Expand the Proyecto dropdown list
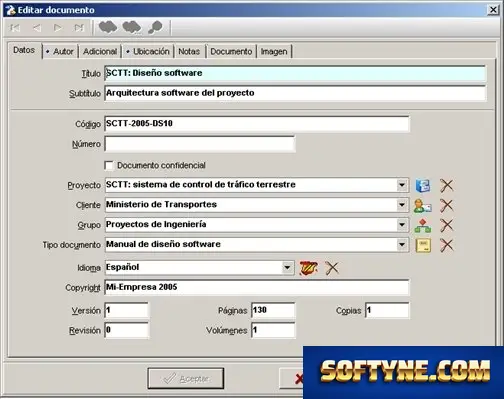 click(402, 185)
